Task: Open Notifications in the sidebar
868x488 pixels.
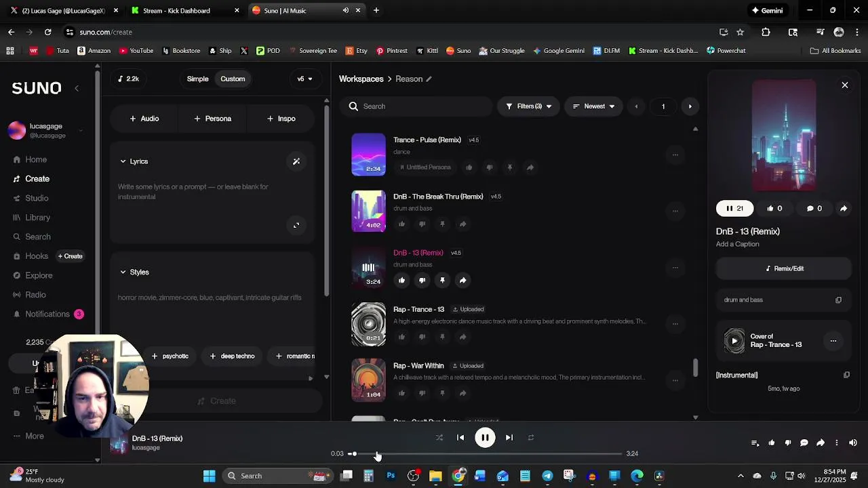Action: click(x=47, y=314)
